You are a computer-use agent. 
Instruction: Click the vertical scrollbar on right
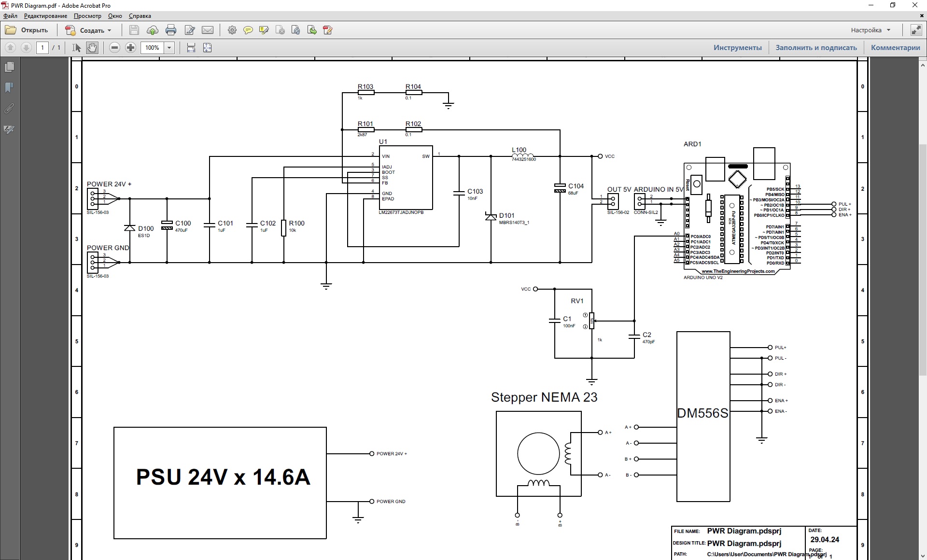pyautogui.click(x=923, y=261)
